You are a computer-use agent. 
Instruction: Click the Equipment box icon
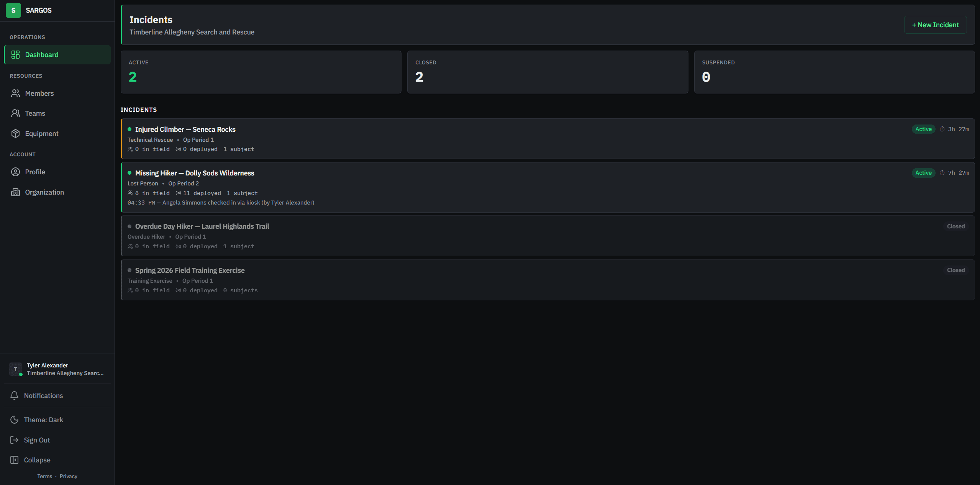(15, 134)
